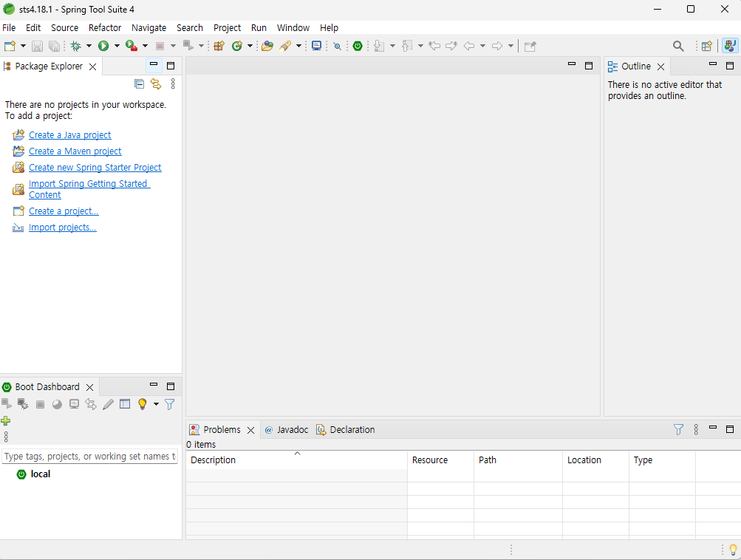Click the Create a project... link
Screen dimensions: 741x560
tap(64, 211)
